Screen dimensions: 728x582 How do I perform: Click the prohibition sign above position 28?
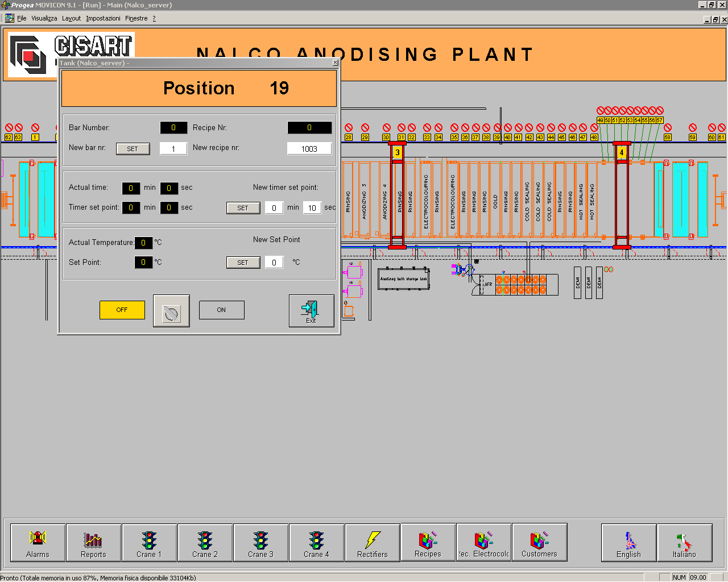click(349, 128)
